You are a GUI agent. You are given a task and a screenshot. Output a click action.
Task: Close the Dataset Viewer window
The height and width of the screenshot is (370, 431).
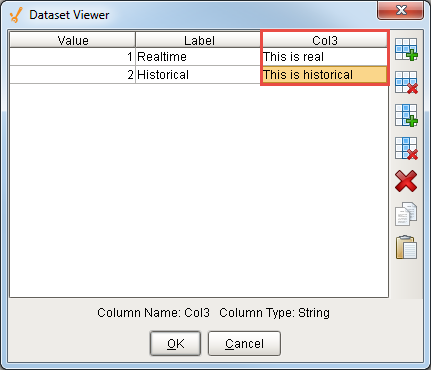(400, 10)
